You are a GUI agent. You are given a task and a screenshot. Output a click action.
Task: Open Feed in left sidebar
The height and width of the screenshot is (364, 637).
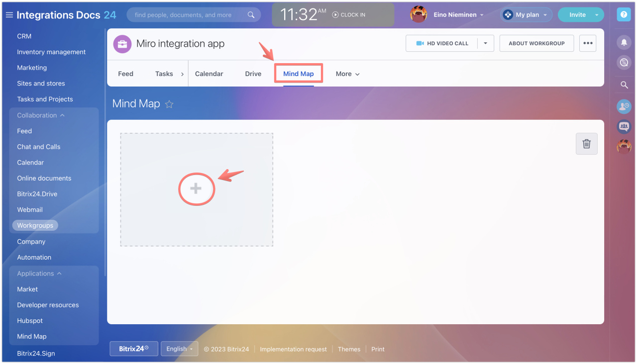[x=24, y=131]
